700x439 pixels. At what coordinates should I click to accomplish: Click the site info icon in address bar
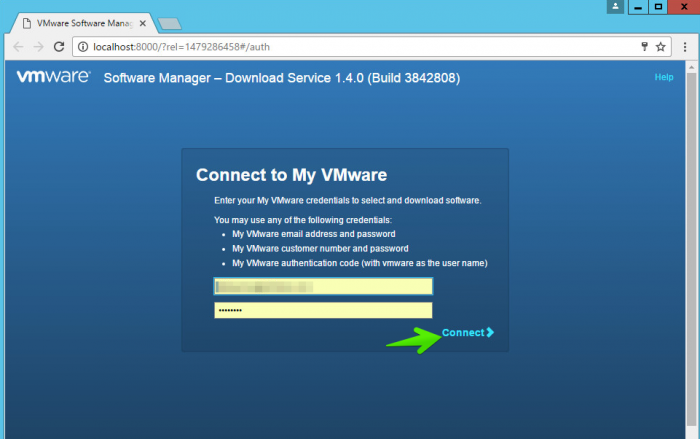click(83, 47)
